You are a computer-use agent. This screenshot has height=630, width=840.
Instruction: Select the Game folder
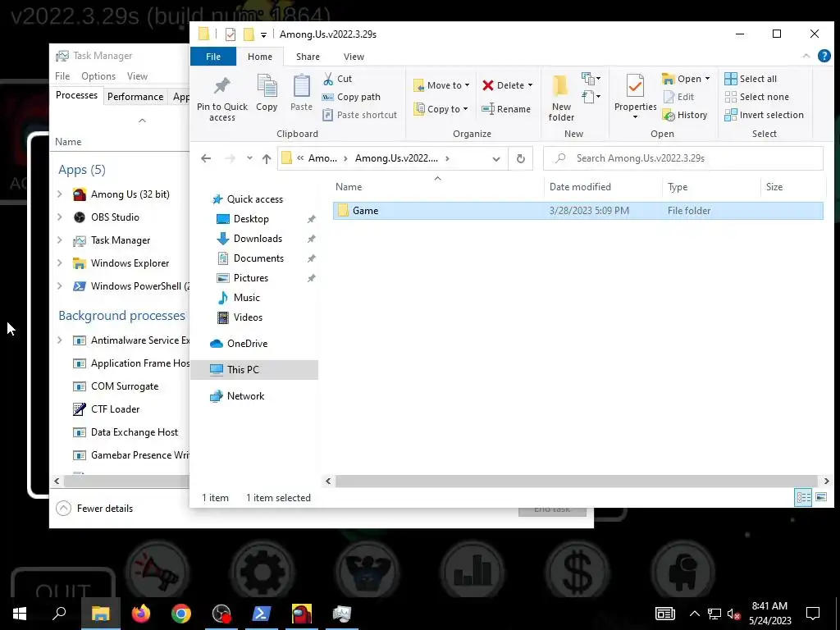(577, 211)
